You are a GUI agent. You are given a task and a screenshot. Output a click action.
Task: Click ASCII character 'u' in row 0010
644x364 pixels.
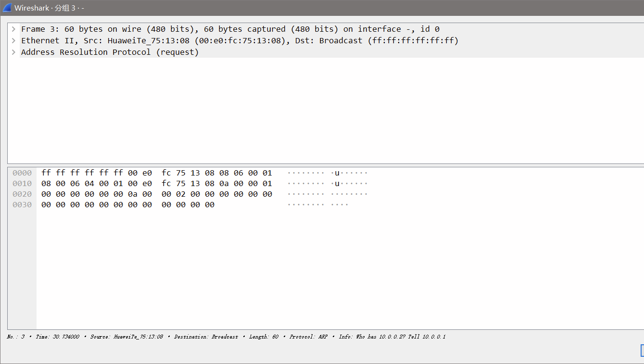[337, 184]
